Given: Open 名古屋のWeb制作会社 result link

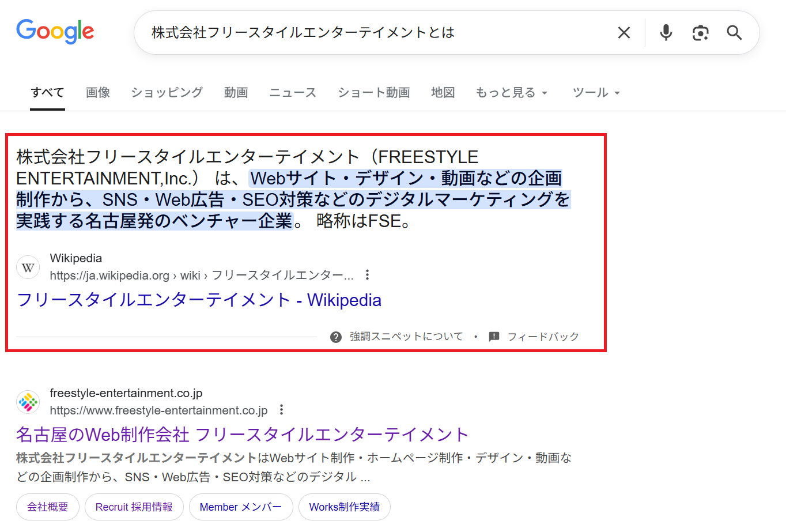Looking at the screenshot, I should [x=242, y=435].
